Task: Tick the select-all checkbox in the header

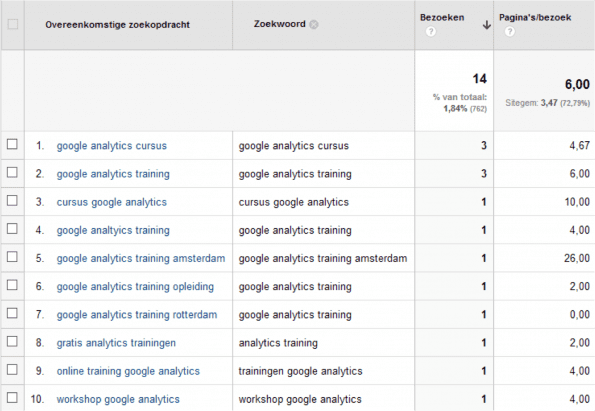Action: pos(13,24)
